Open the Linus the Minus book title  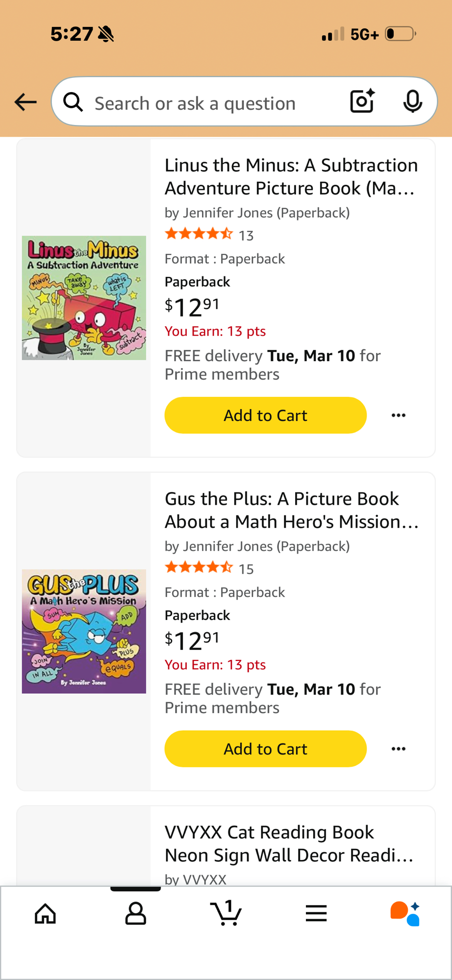pyautogui.click(x=291, y=177)
